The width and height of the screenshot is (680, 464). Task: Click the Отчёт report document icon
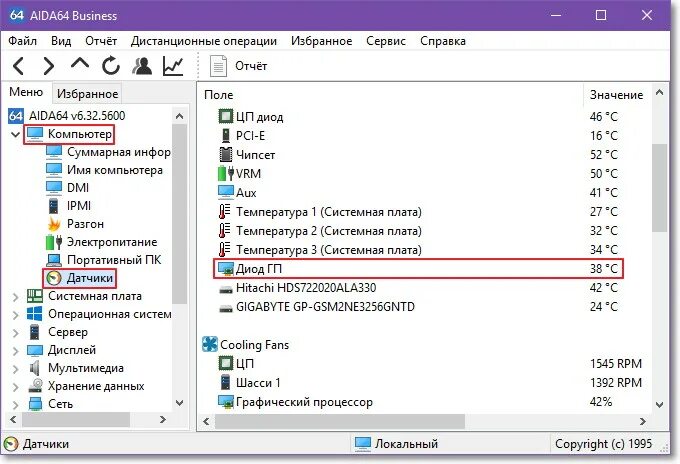[218, 66]
